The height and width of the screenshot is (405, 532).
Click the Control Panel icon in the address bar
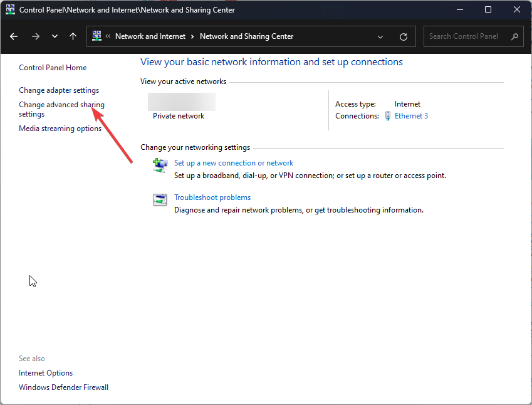click(96, 36)
